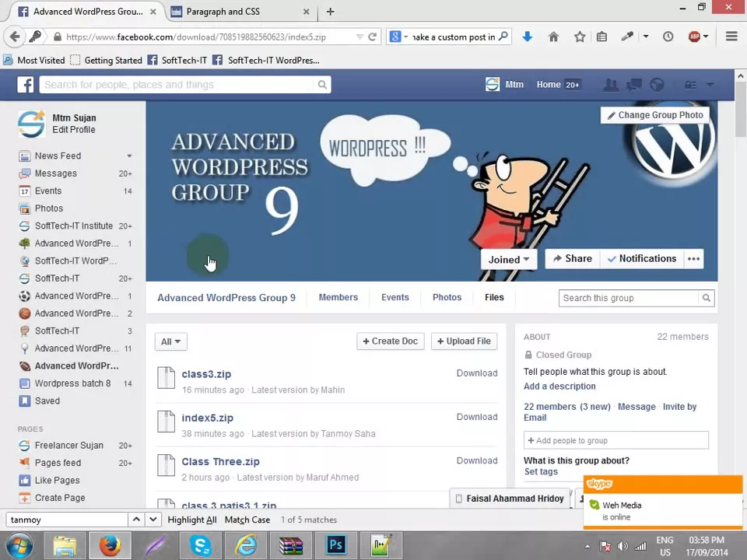The height and width of the screenshot is (560, 747).
Task: Open the All files filter dropdown
Action: [x=170, y=341]
